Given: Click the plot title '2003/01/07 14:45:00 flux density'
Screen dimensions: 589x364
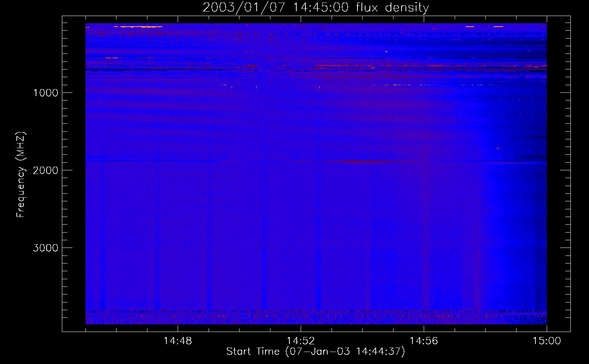Looking at the screenshot, I should [x=316, y=7].
